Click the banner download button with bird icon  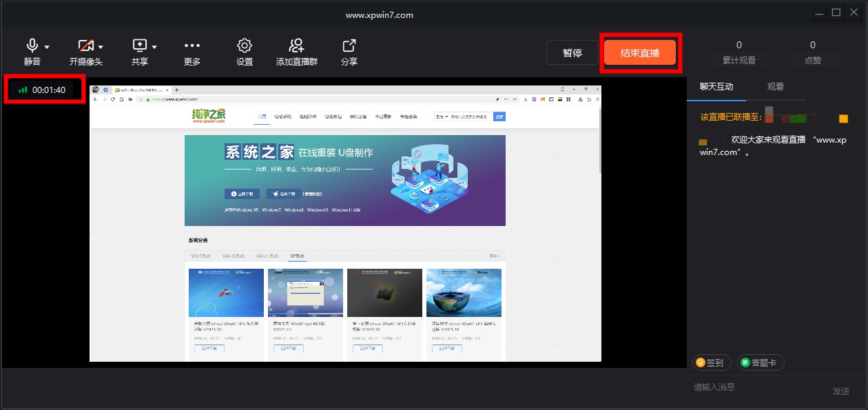284,194
